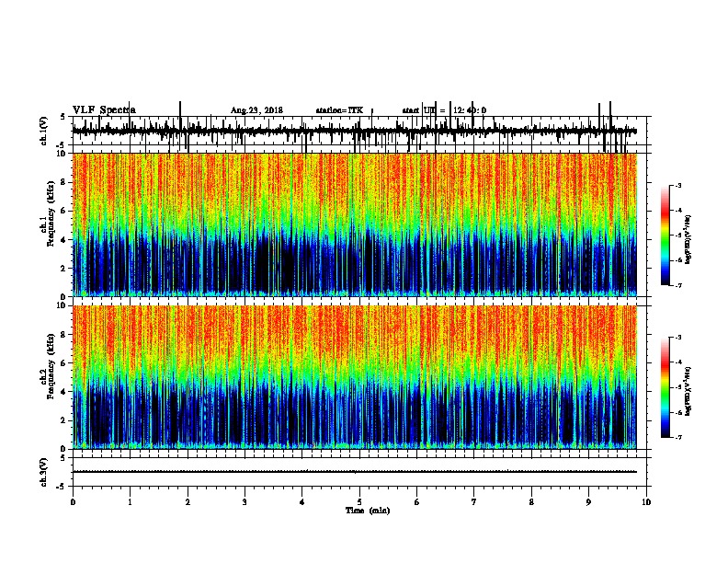Viewport: 728px width, 563px height.
Task: Click time axis tick label "7"
Action: pos(474,502)
